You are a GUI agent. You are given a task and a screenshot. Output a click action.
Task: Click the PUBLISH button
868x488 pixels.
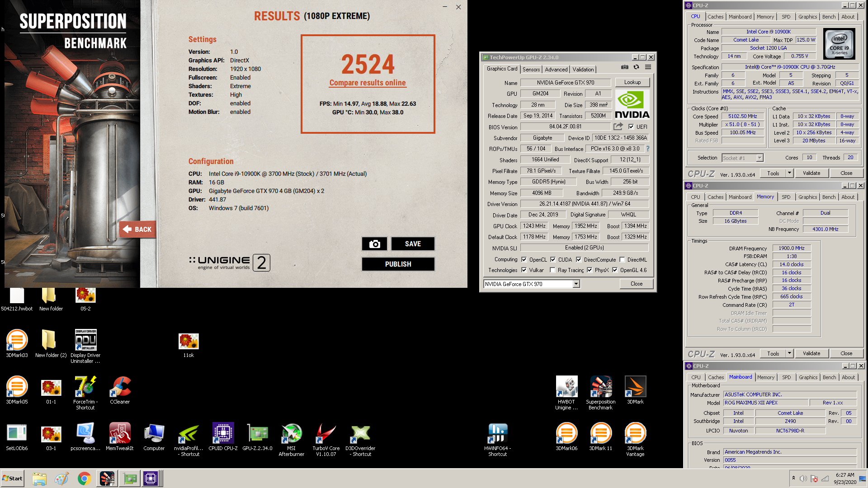[x=398, y=264]
